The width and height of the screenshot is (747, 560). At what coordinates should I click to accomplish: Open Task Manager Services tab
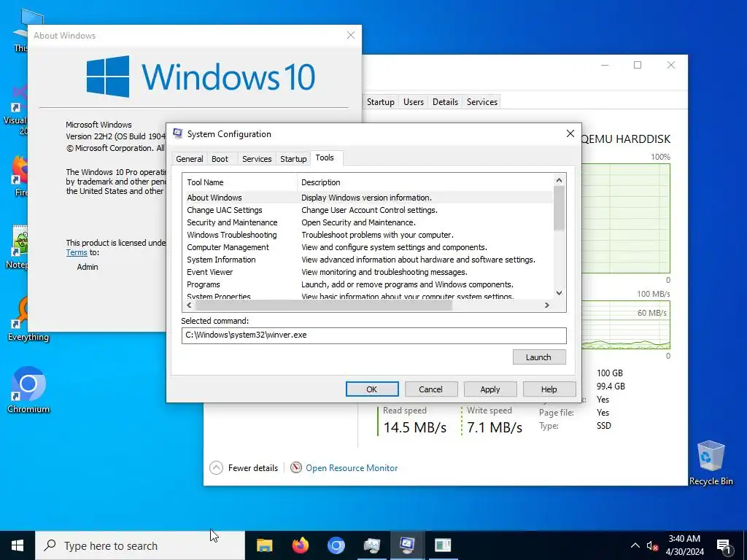point(481,102)
